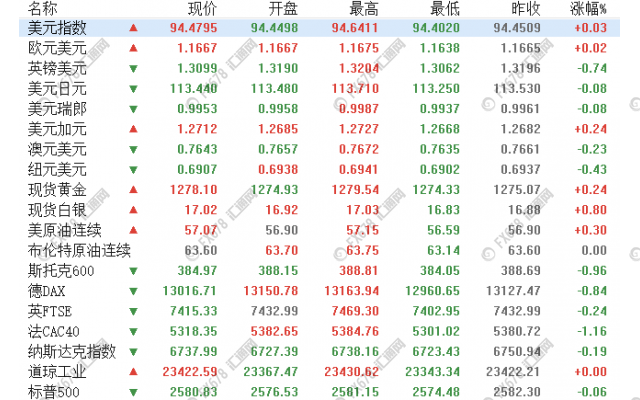Click the green down arrow beside 纳斯达克指数
640x400 pixels.
pos(133,351)
